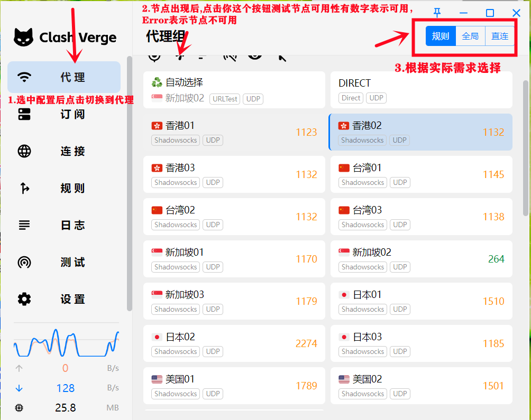Select the 香港01 proxy node

click(234, 132)
